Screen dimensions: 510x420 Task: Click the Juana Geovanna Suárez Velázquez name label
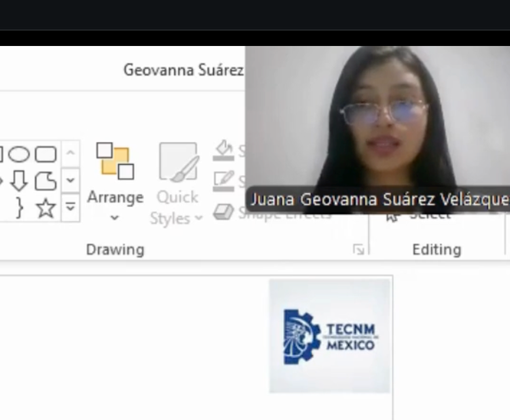377,200
